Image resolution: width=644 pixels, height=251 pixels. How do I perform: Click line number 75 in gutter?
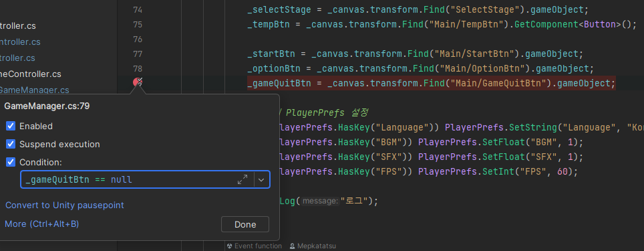coord(138,25)
